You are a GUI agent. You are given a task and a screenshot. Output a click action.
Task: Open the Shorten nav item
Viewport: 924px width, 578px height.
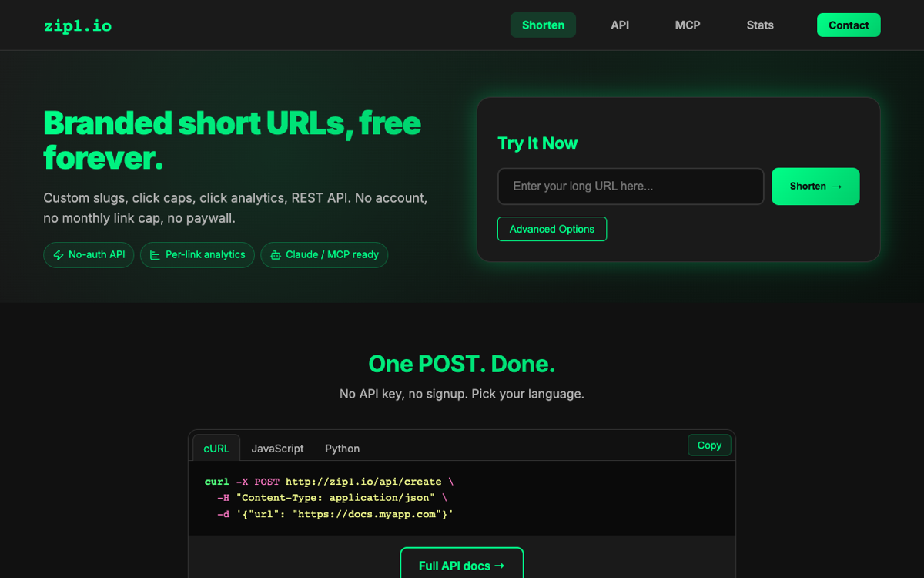[x=543, y=25]
